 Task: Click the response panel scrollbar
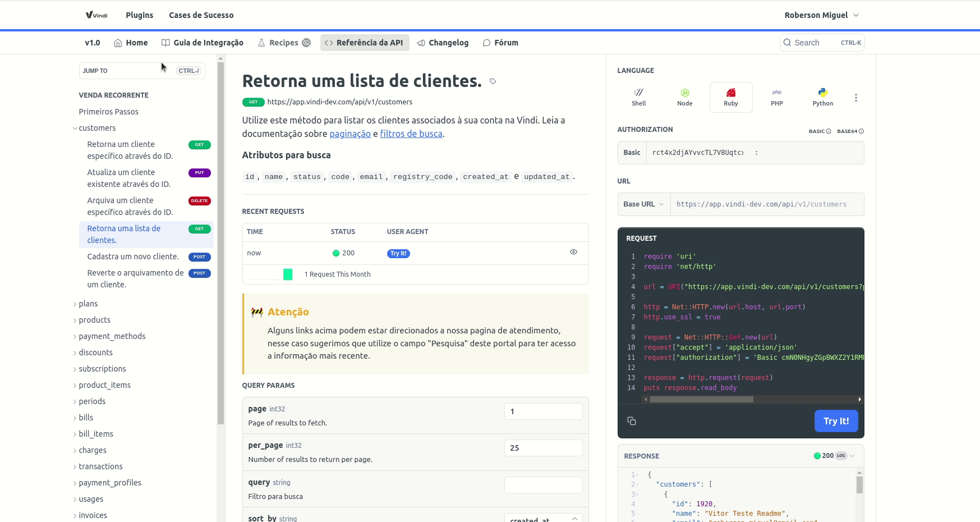859,485
